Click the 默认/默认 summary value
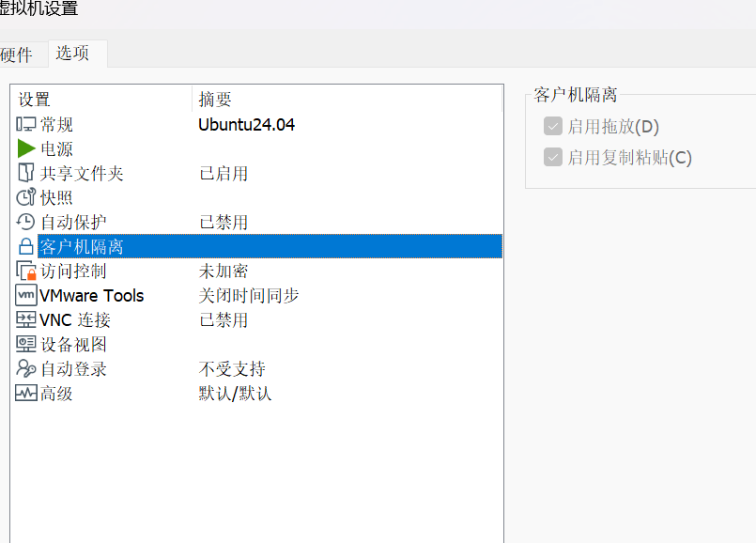756x543 pixels. pos(236,394)
